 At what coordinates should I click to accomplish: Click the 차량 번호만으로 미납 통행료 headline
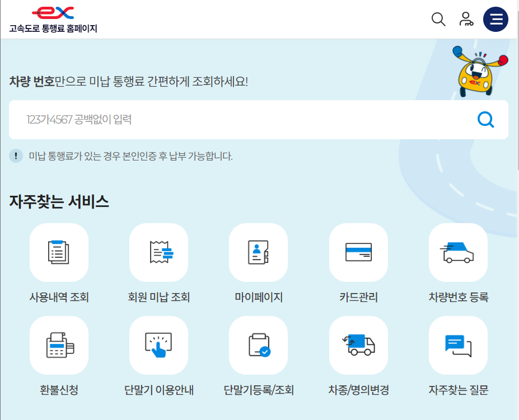point(128,81)
